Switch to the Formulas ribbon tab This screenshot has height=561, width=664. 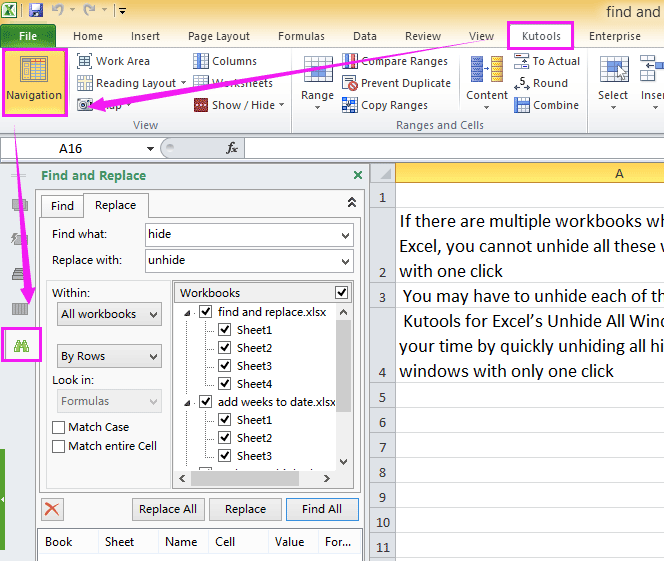[301, 36]
